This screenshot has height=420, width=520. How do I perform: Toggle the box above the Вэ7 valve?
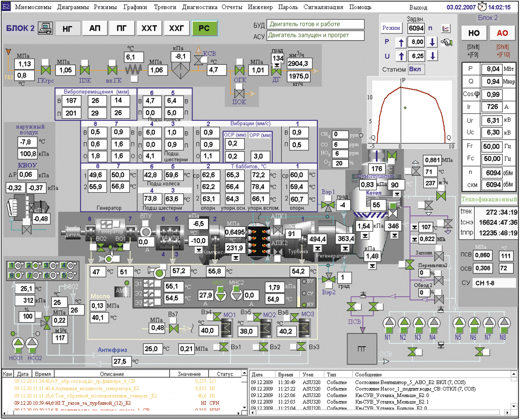tap(174, 320)
